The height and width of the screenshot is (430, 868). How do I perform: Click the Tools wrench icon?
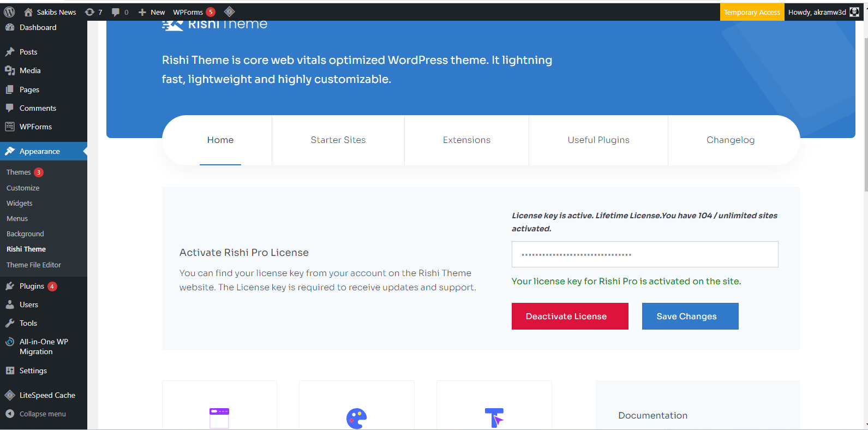(10, 323)
